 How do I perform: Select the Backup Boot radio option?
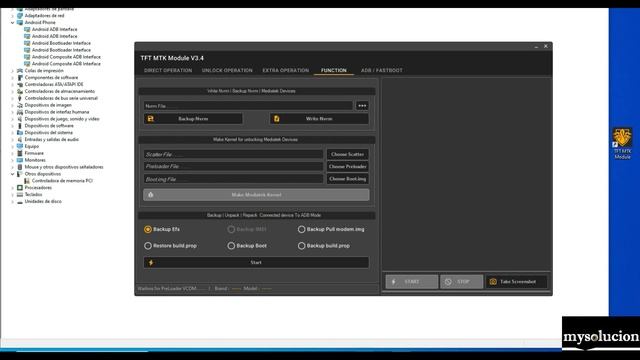click(231, 246)
